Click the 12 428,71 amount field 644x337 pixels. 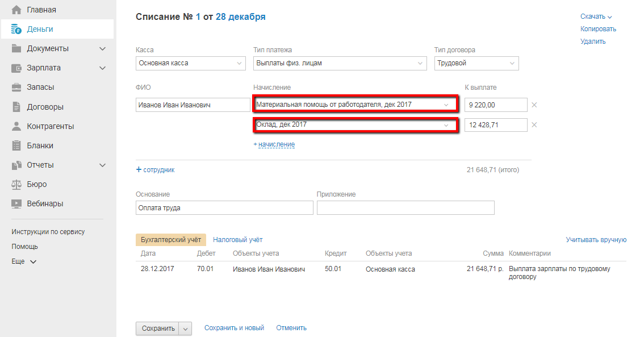[496, 125]
